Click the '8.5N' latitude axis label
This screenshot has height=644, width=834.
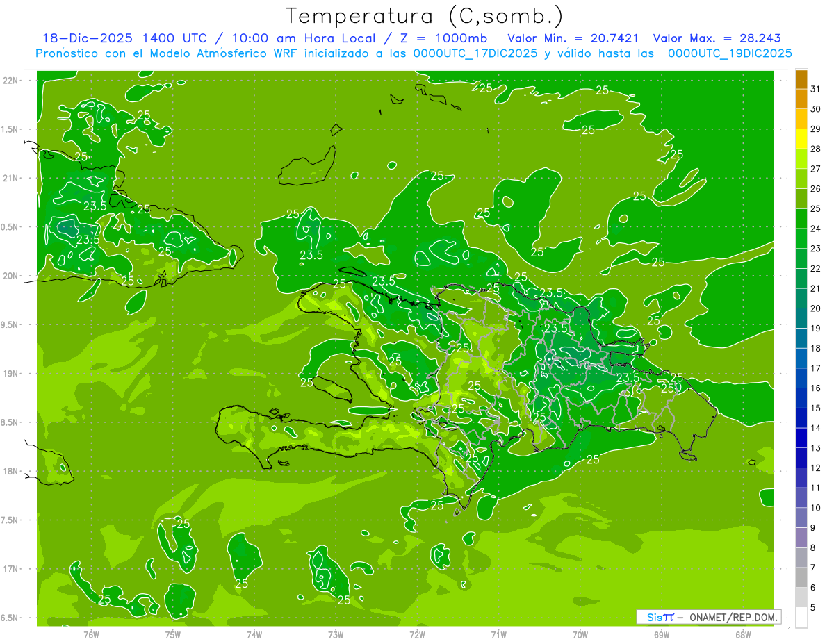[x=10, y=422]
